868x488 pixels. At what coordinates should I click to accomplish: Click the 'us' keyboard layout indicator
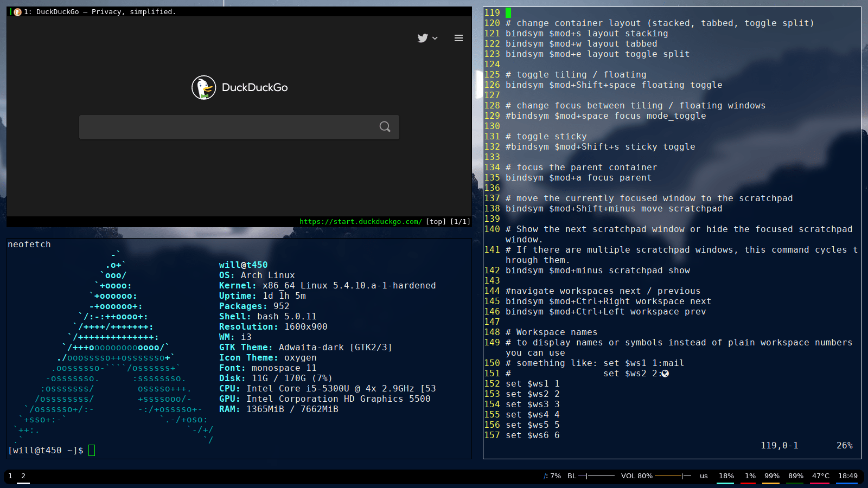point(704,476)
